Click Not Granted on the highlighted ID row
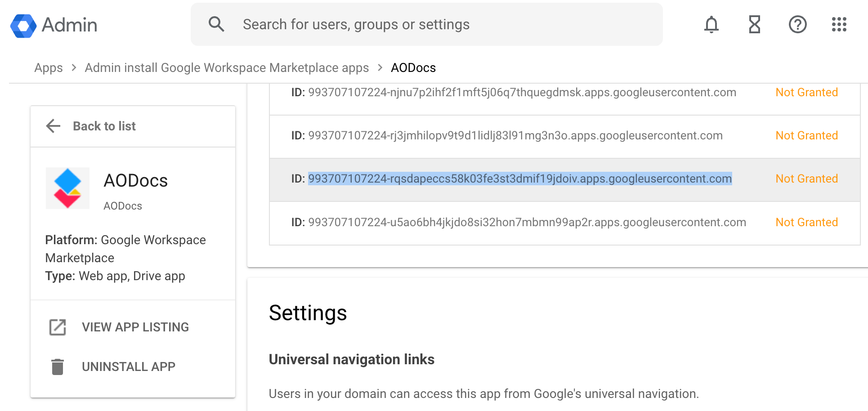This screenshot has height=411, width=868. tap(806, 179)
